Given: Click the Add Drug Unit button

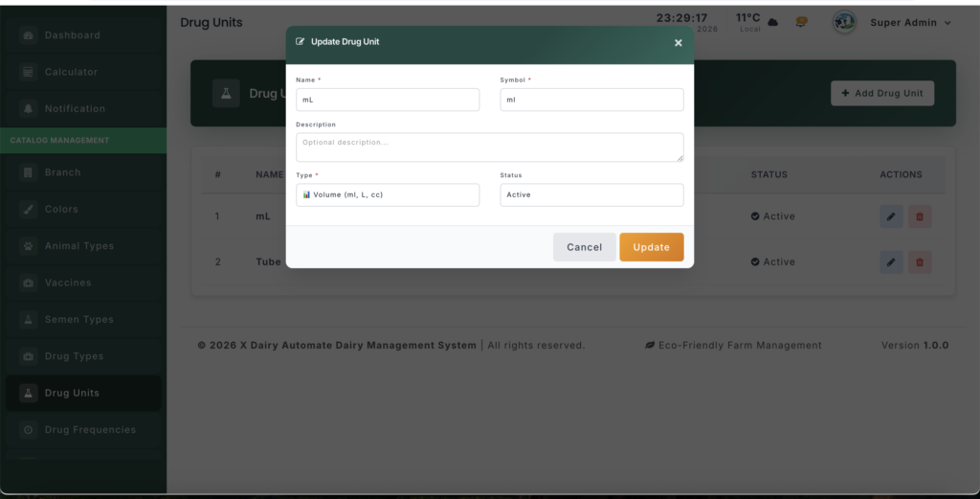Looking at the screenshot, I should tap(881, 93).
